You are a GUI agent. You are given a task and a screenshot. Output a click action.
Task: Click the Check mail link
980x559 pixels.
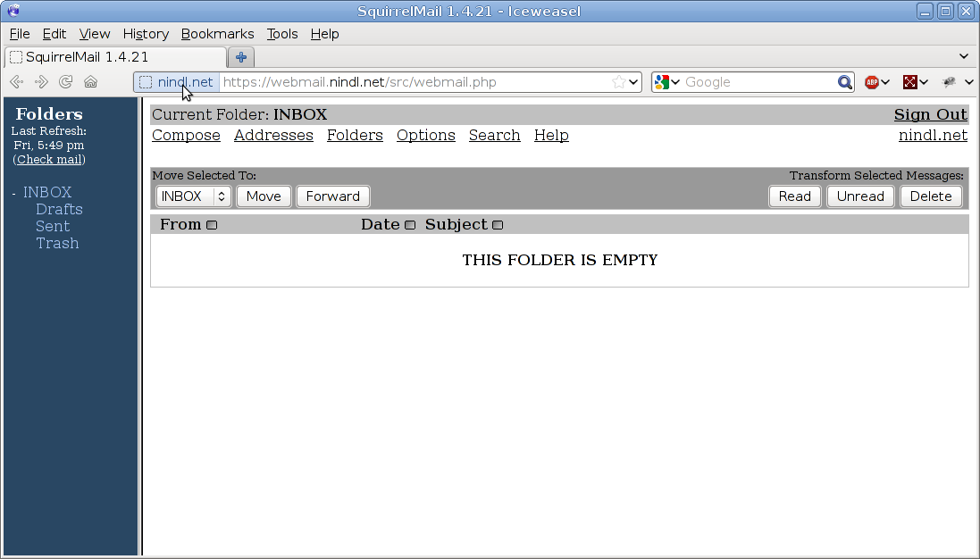tap(50, 160)
